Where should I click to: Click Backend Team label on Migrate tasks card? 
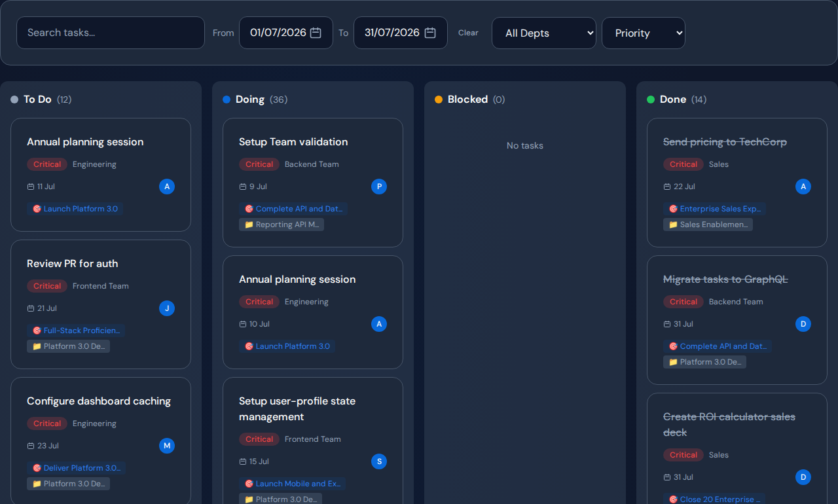(736, 302)
